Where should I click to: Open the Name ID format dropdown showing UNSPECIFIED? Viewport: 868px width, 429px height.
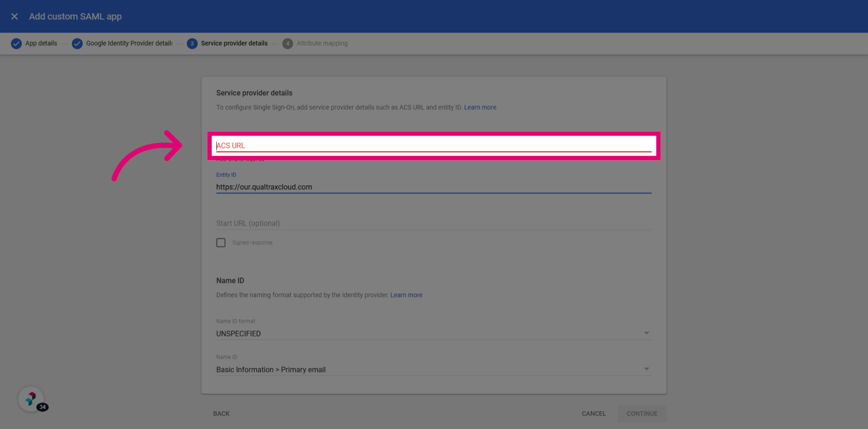pyautogui.click(x=434, y=333)
